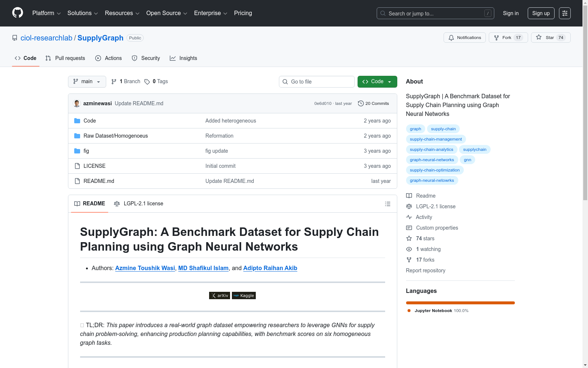Open the 20 Commits history
The height and width of the screenshot is (368, 588).
pos(373,103)
